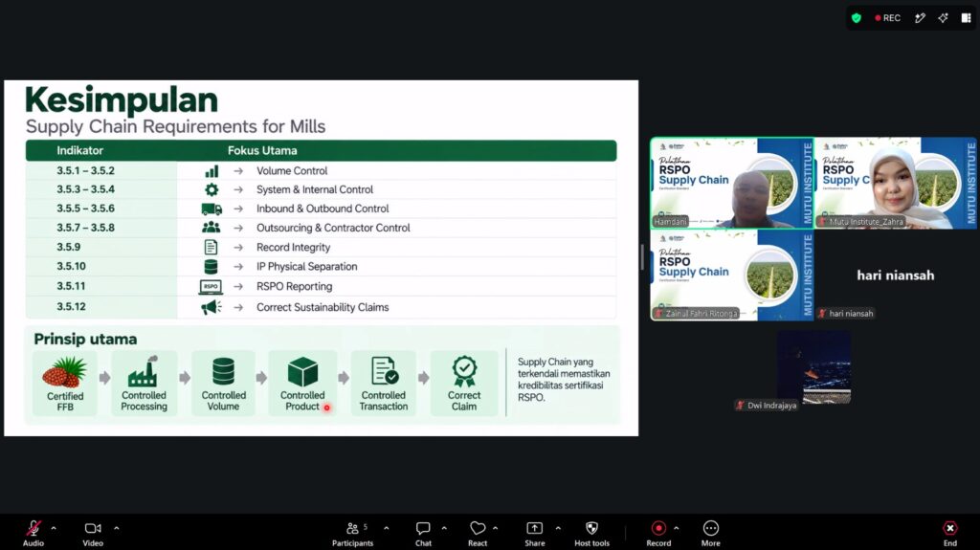Viewport: 980px width, 550px height.
Task: Click the IP Physical Separation database icon
Action: [212, 266]
